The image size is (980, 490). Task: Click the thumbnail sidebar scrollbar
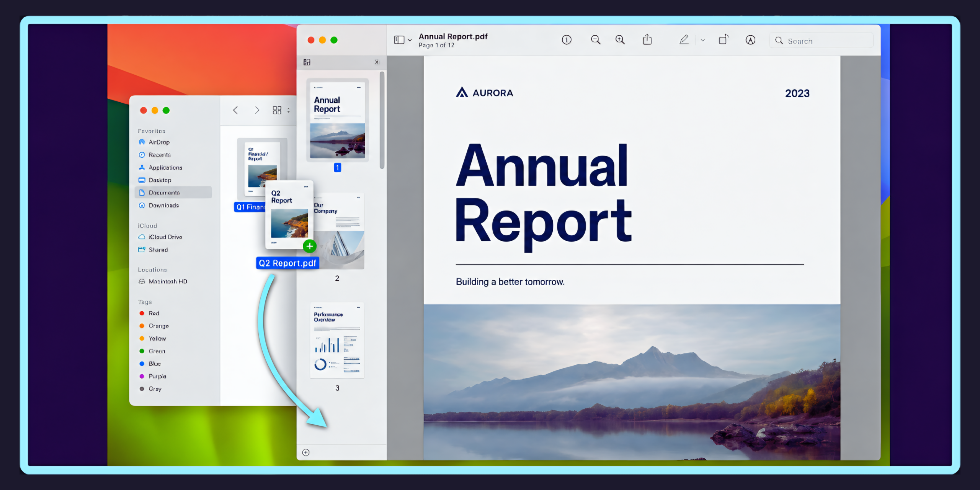pyautogui.click(x=382, y=120)
